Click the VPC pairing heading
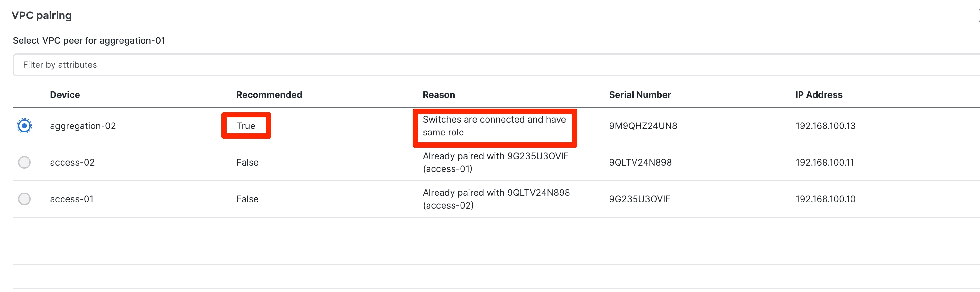This screenshot has width=980, height=292. (42, 15)
